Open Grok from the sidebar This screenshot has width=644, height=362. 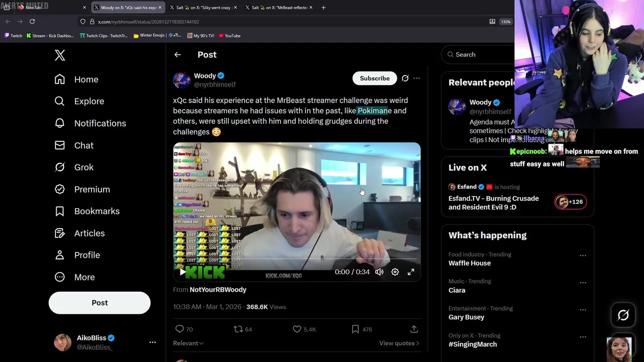74,167
